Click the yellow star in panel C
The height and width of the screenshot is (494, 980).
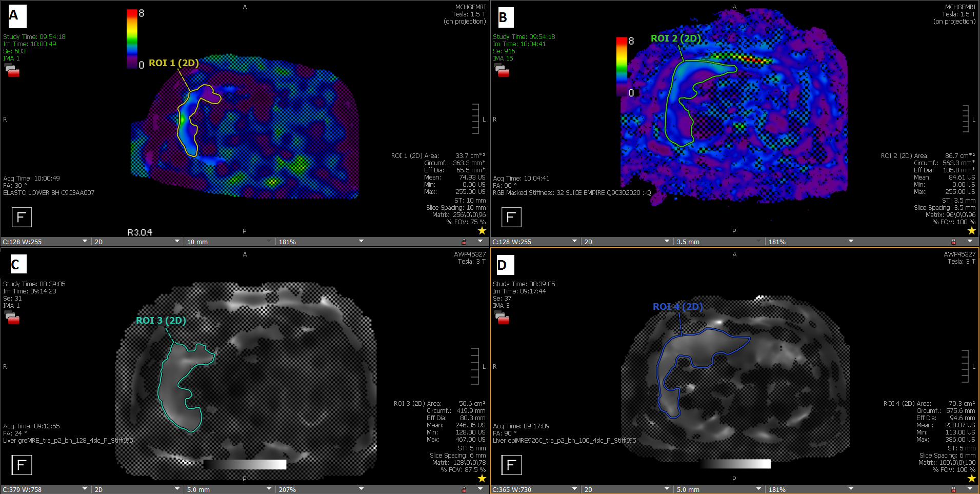(x=482, y=478)
